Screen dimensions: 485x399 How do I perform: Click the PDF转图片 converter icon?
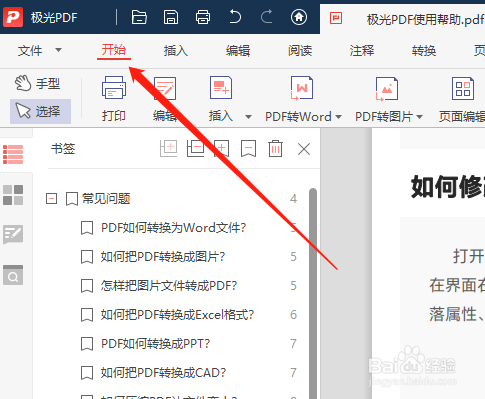387,89
